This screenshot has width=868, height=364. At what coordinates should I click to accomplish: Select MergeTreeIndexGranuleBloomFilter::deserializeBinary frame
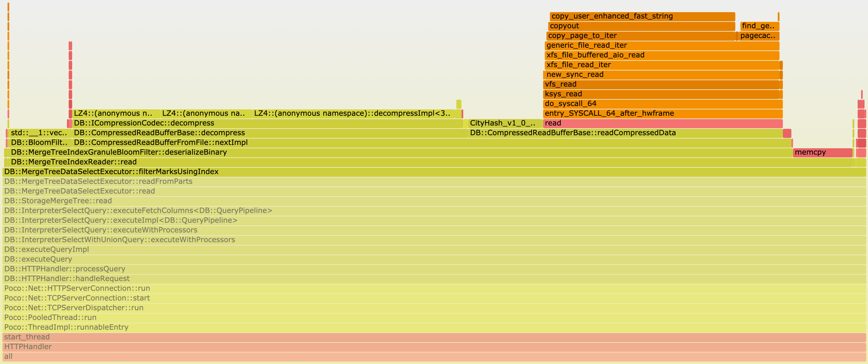coord(401,153)
